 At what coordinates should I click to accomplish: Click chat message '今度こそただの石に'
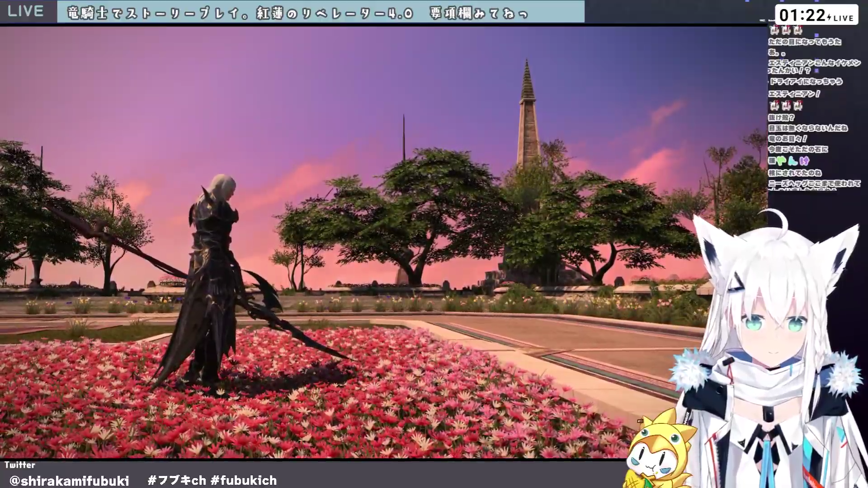[798, 149]
